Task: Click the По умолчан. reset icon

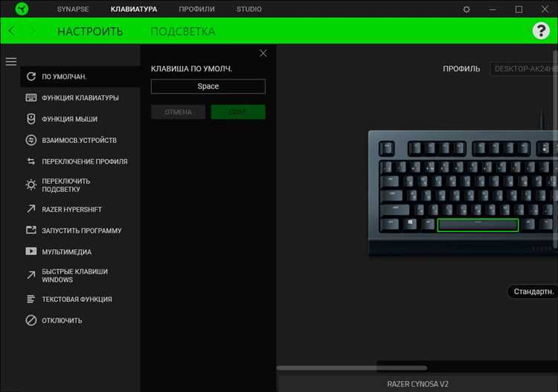Action: click(x=31, y=76)
